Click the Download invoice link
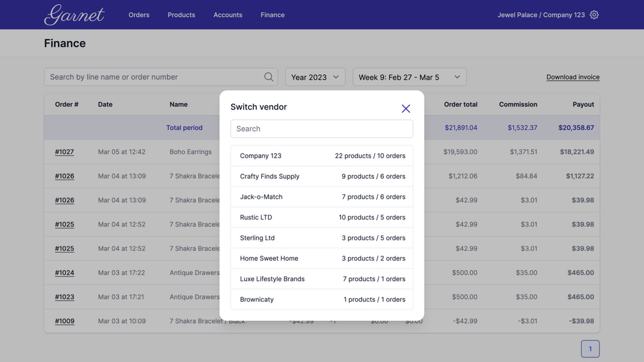 (573, 76)
